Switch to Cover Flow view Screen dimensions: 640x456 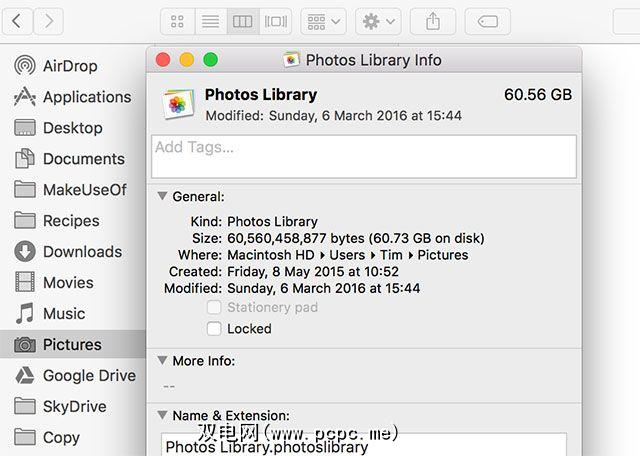point(275,20)
